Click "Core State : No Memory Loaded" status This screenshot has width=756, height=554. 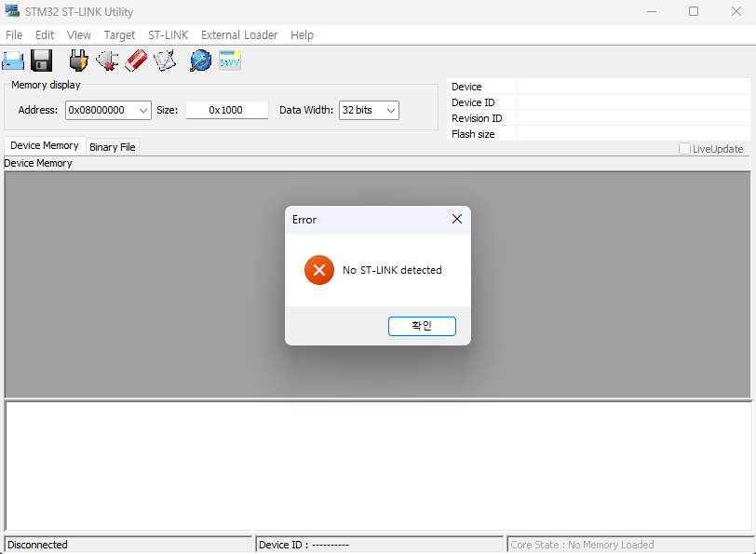[582, 545]
